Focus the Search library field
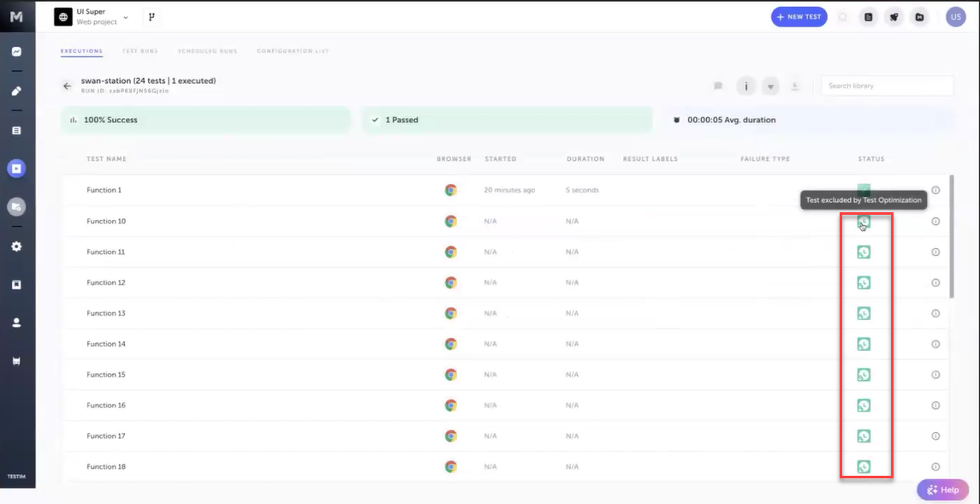The width and height of the screenshot is (980, 504). coord(888,86)
